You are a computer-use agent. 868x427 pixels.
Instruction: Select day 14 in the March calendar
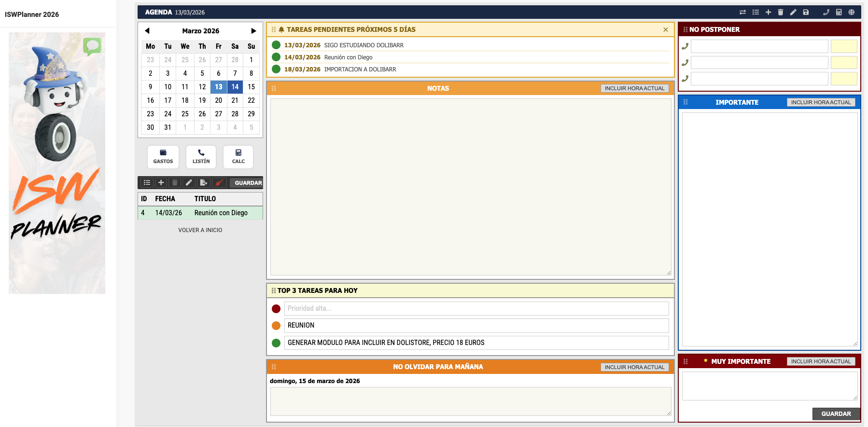(235, 87)
